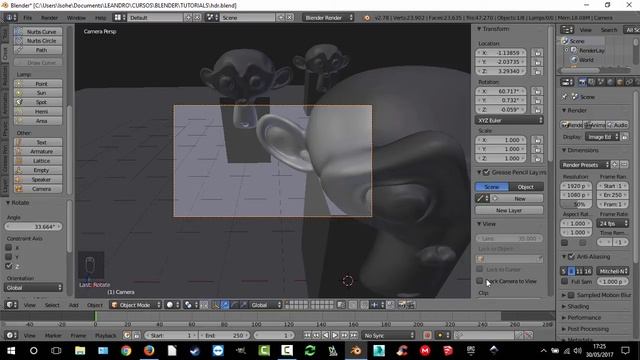Screen dimensions: 640x360
Task: Enable the X constraint axis checkbox
Action: pos(8,247)
